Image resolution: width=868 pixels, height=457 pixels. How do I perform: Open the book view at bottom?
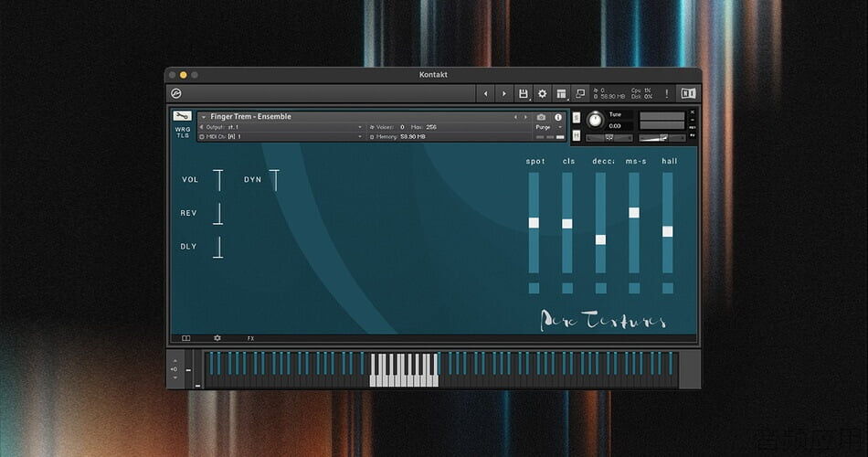tap(186, 338)
